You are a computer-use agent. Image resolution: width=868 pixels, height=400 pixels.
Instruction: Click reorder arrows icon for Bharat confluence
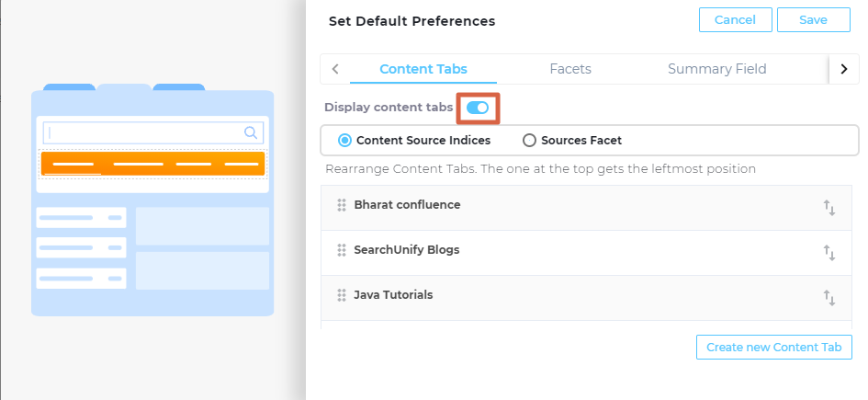829,208
